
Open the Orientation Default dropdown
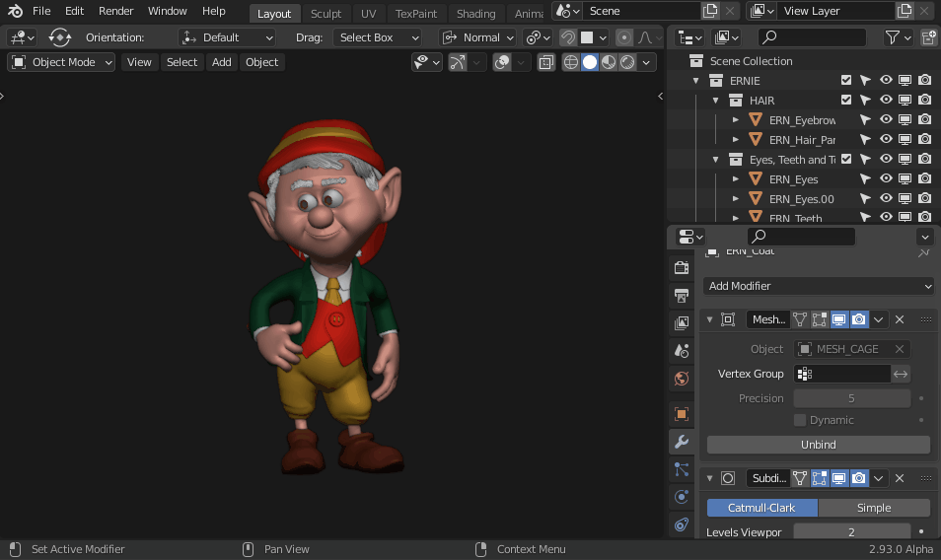pos(227,37)
